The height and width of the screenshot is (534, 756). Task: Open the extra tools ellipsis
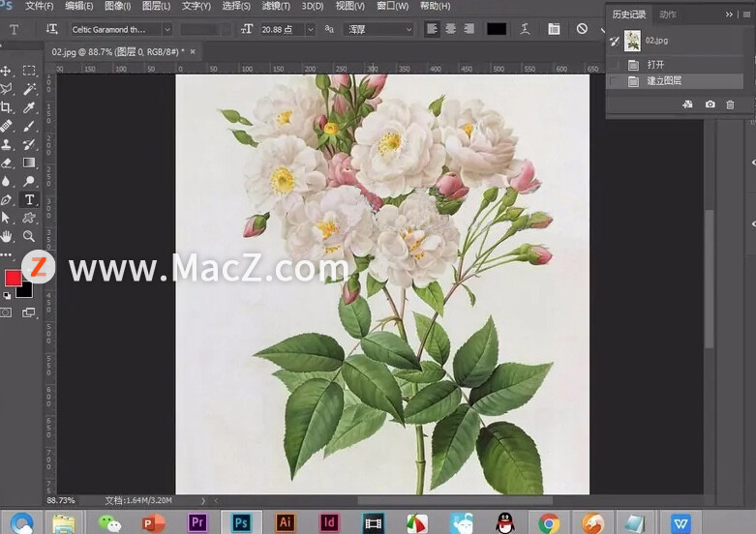pyautogui.click(x=6, y=254)
